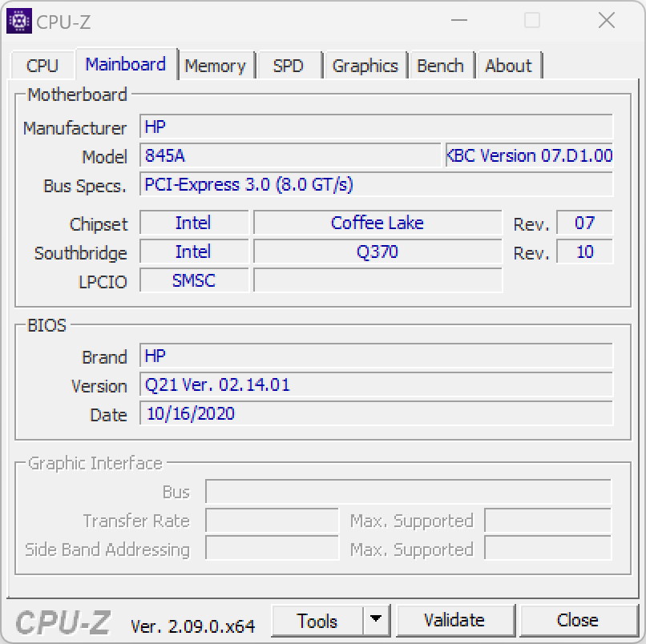Viewport: 646px width, 644px height.
Task: Click the Ver. 2.09.0.x64 version text
Action: click(x=193, y=626)
